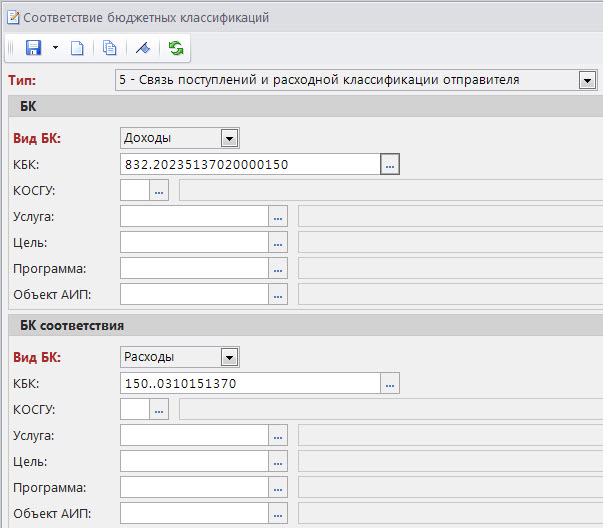Image resolution: width=603 pixels, height=528 pixels.
Task: Open Объект АИП lookup in БК section
Action: (279, 294)
